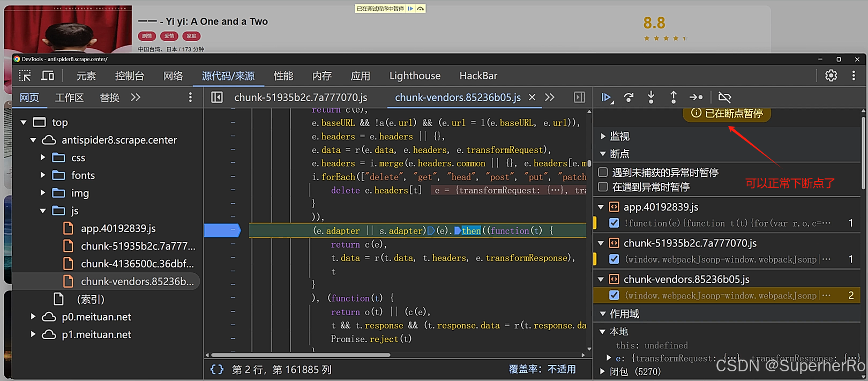Image resolution: width=868 pixels, height=381 pixels.
Task: Switch to the chunk-51935b2c.7a777070.js editor tab
Action: click(301, 97)
